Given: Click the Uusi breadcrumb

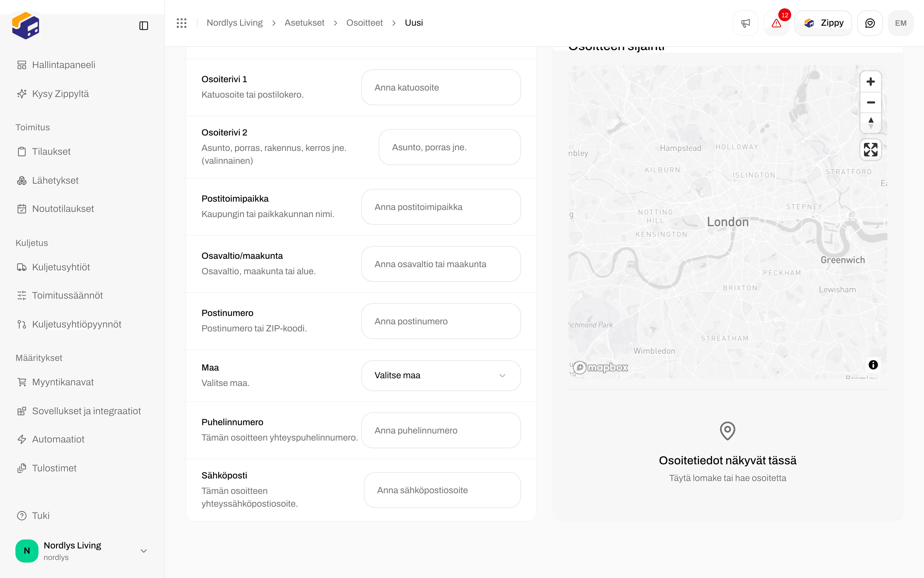Looking at the screenshot, I should pos(414,23).
